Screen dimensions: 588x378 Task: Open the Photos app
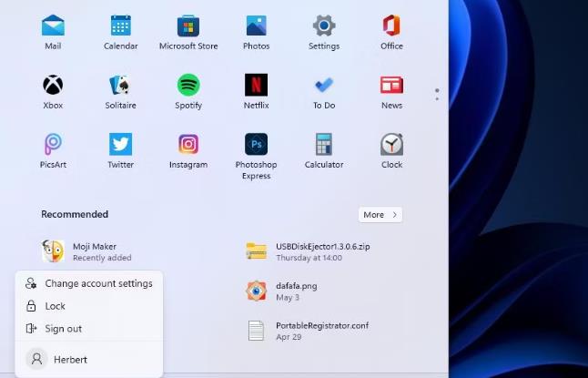(x=256, y=32)
